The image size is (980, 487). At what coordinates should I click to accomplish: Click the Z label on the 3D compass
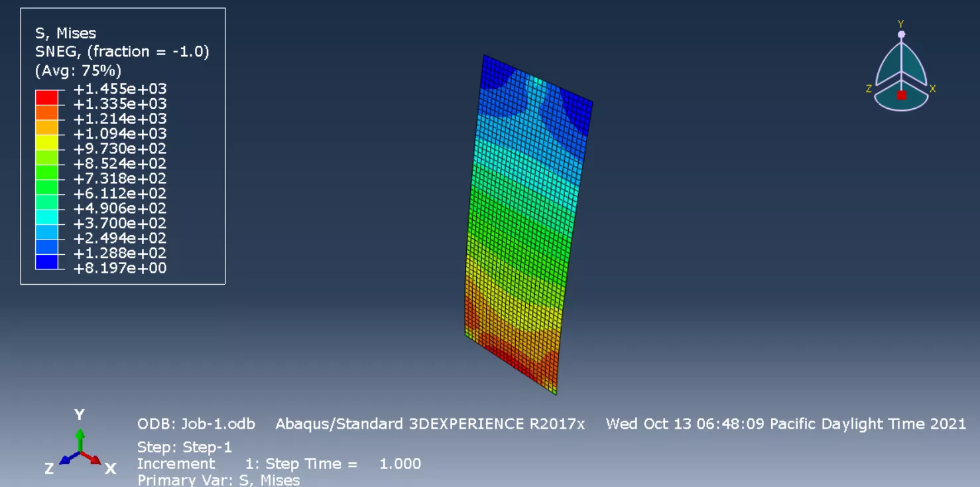[x=869, y=88]
